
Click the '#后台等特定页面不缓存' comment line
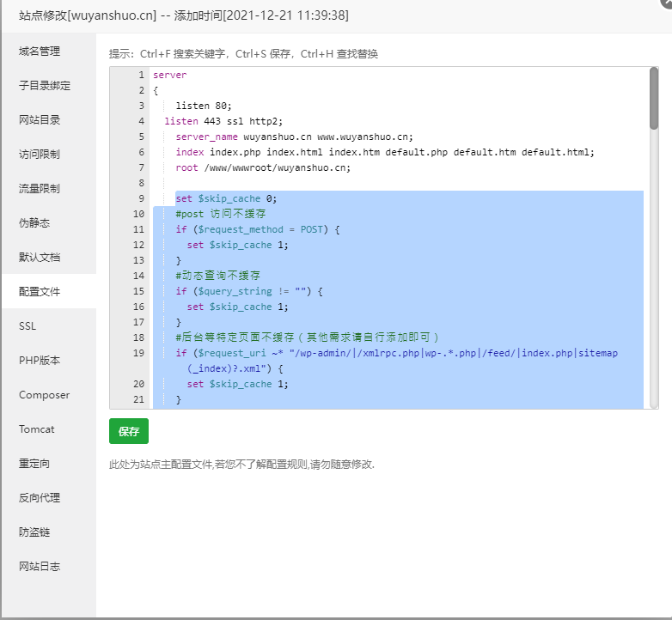point(307,337)
